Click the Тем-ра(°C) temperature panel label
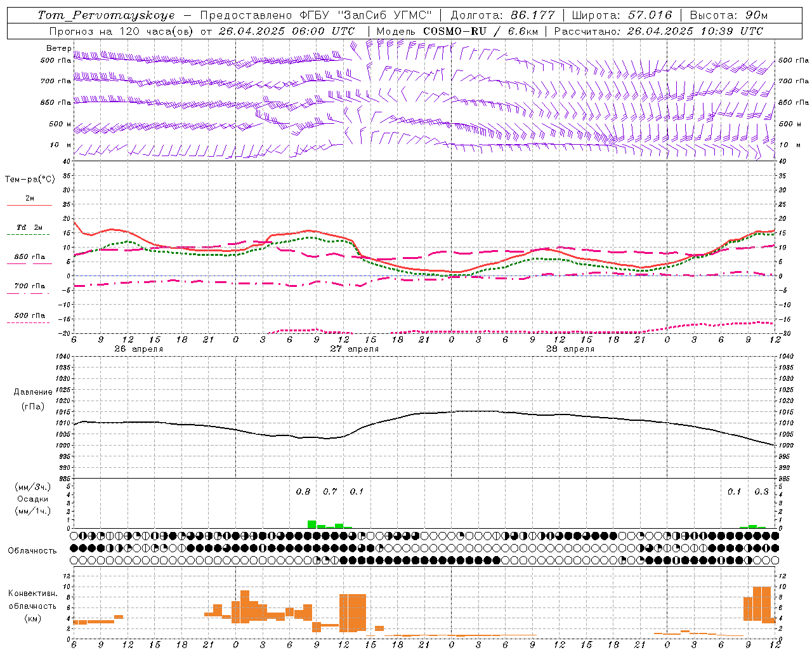The width and height of the screenshot is (812, 650). [x=30, y=180]
